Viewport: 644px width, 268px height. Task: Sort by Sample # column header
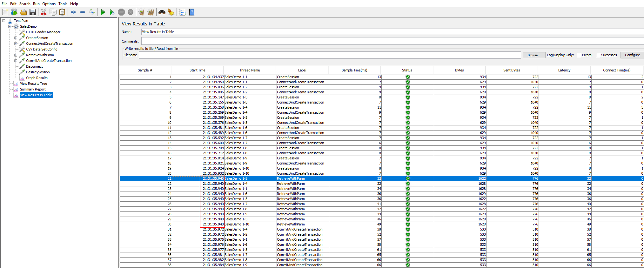(145, 70)
